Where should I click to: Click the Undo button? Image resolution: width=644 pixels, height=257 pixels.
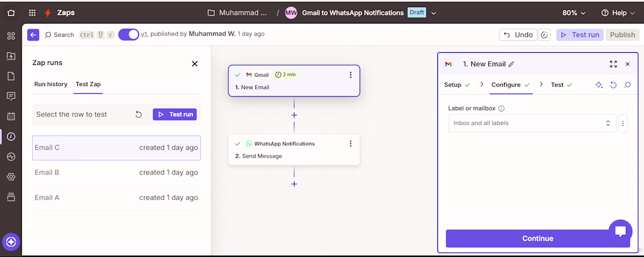pos(518,35)
